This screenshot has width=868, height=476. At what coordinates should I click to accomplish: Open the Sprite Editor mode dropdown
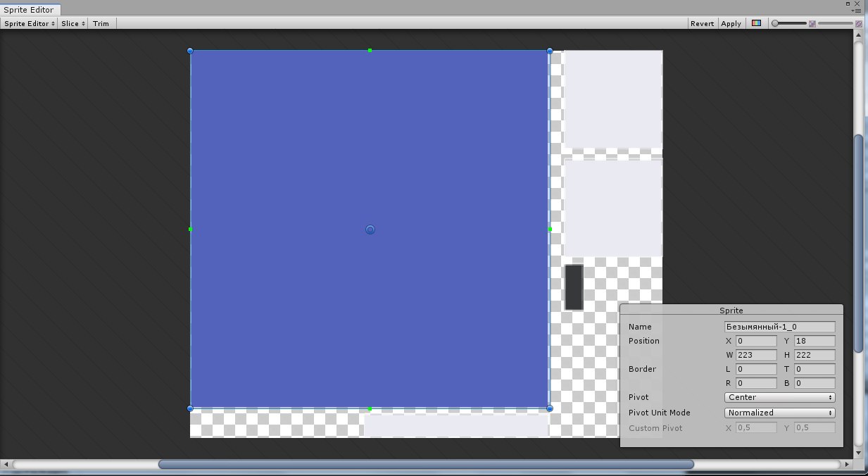29,23
